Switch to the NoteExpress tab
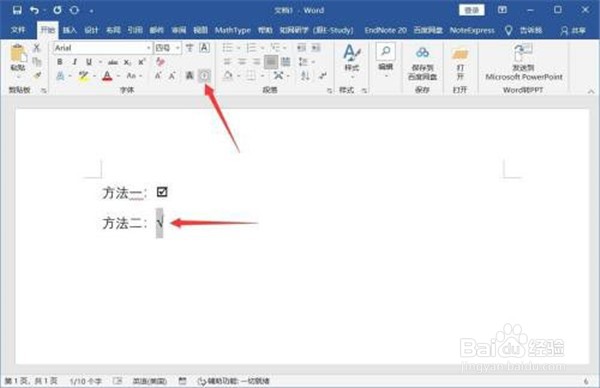Image resolution: width=600 pixels, height=388 pixels. pyautogui.click(x=472, y=30)
